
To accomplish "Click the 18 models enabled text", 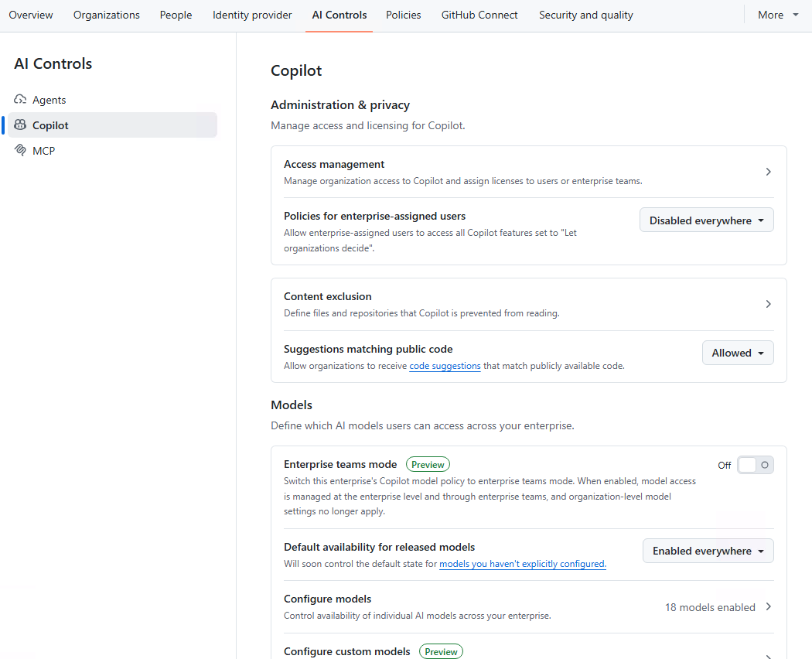I will (710, 607).
